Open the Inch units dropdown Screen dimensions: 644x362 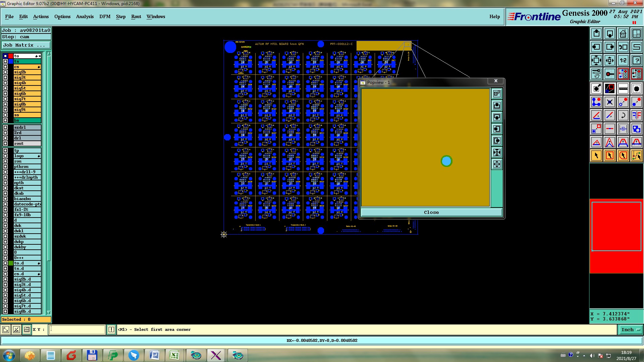coord(630,330)
